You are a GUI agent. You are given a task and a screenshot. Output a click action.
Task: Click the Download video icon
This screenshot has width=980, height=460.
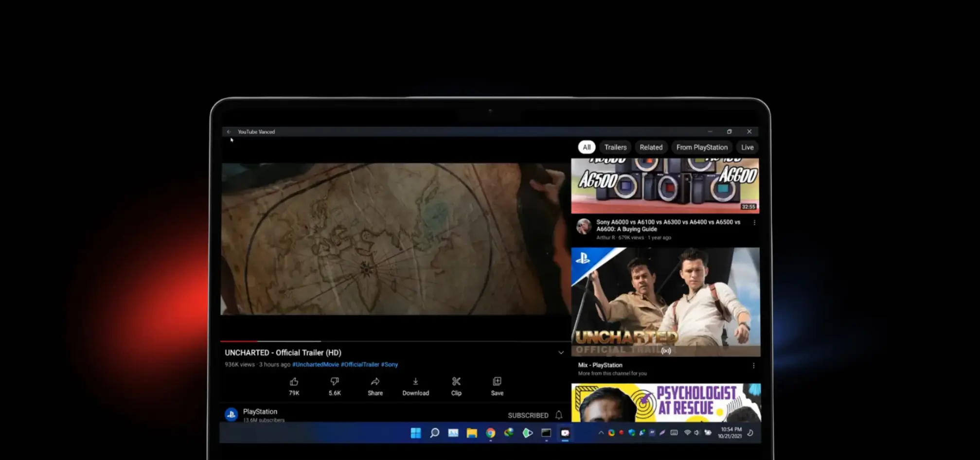point(415,382)
